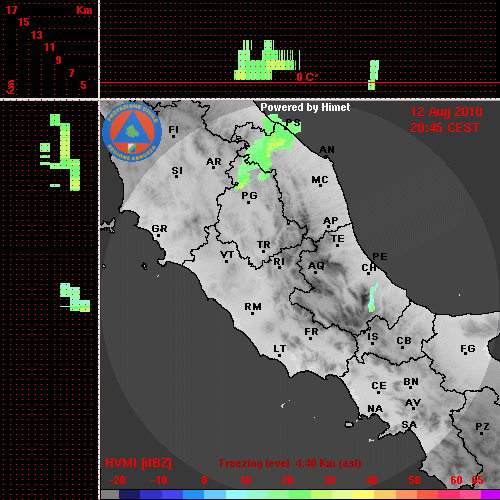Click the 'Km' unit label at top

pos(84,10)
